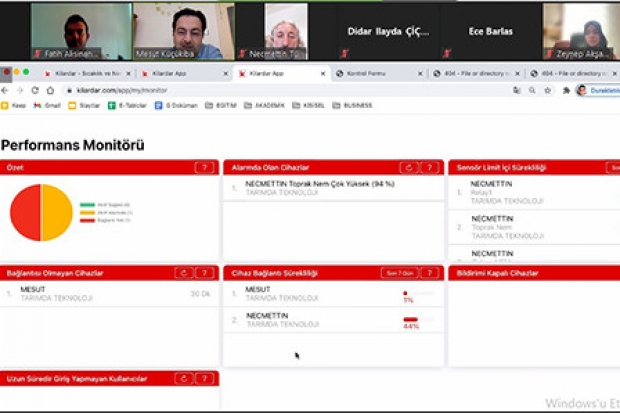620x413 pixels.
Task: Click MESUT in Bağlantısı Olmayan Cihazlar list
Action: [34, 290]
